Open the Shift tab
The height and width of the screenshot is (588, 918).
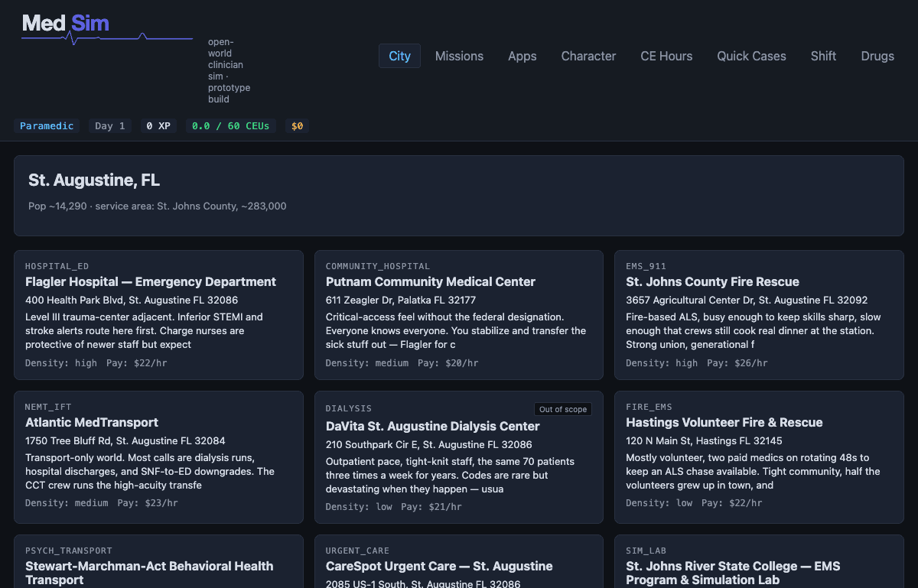coord(823,56)
